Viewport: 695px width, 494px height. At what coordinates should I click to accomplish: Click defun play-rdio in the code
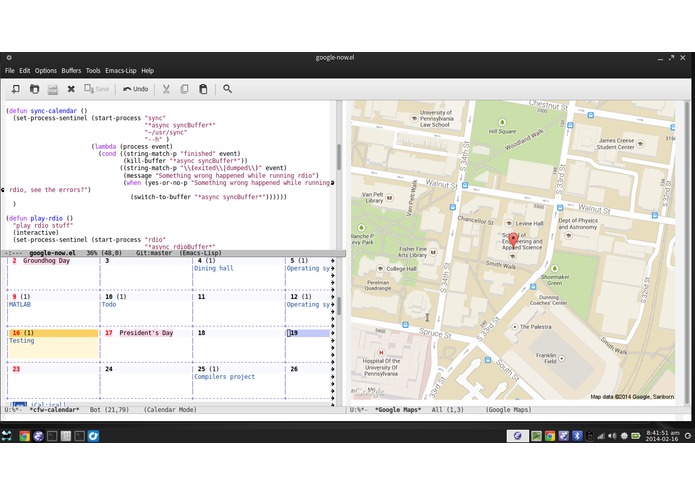pos(39,218)
